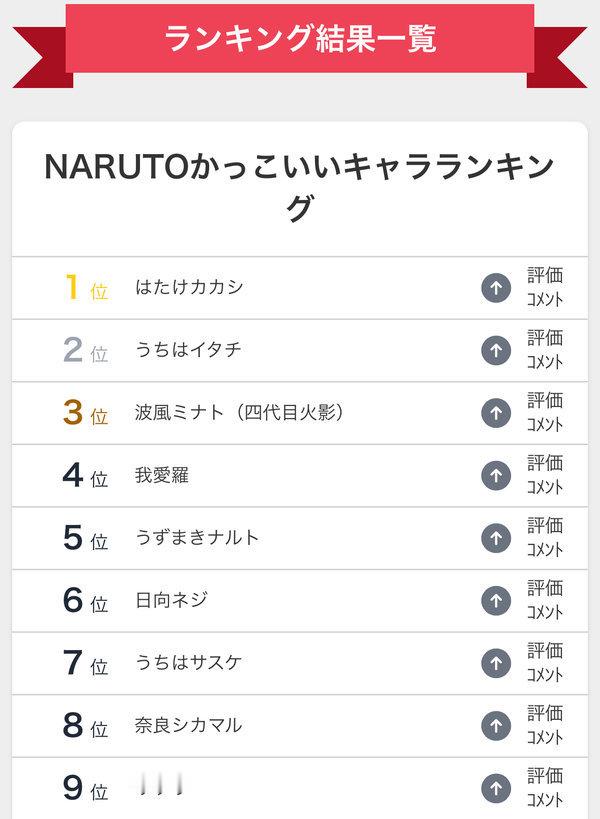View 評価コメント for うずまきナルト

pos(545,539)
